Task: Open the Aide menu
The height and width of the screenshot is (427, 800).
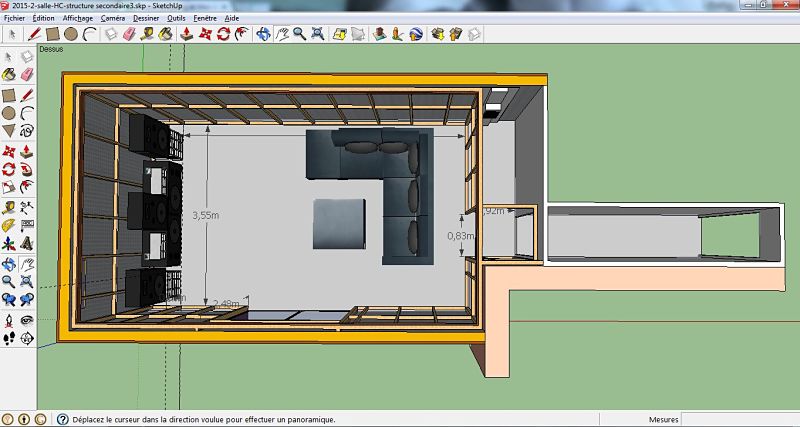Action: tap(232, 18)
